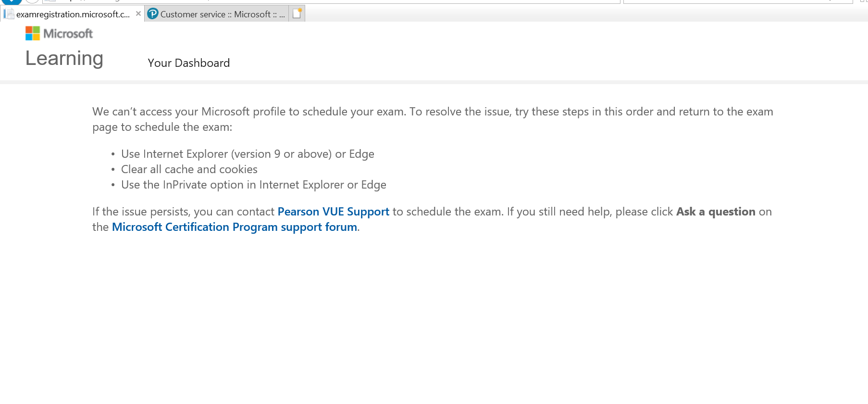Click the Pearson VUE favicon on the Customer service tab
The height and width of the screenshot is (404, 868).
click(x=153, y=14)
